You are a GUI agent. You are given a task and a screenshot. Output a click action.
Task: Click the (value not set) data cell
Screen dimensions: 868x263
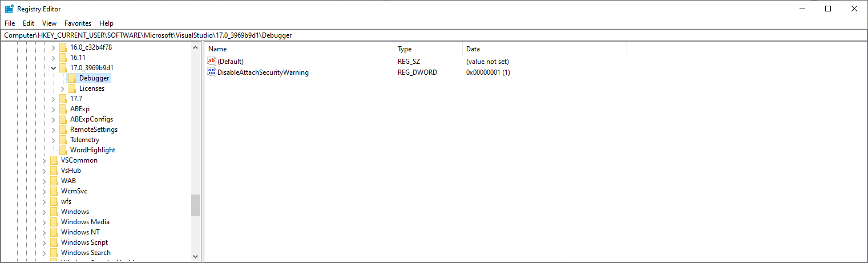pos(487,61)
